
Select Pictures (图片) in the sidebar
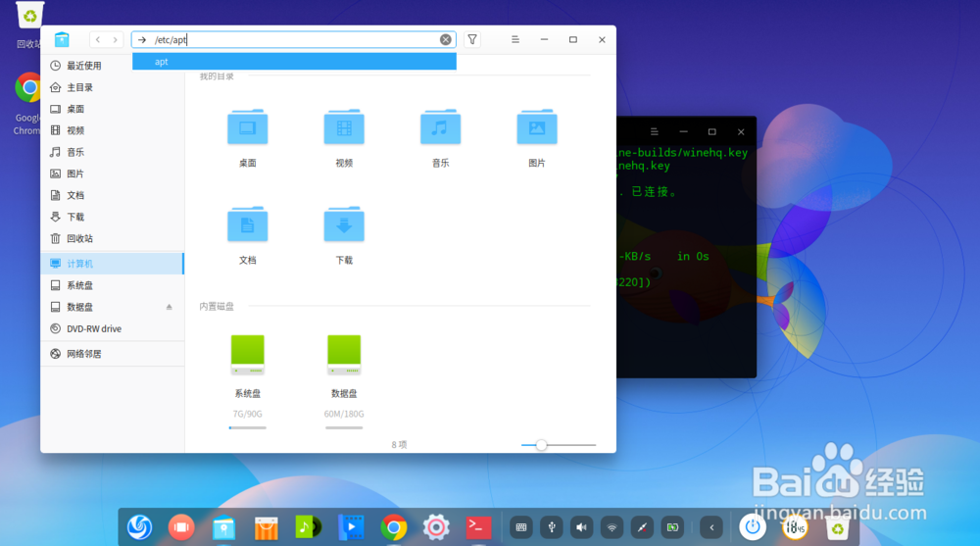coord(113,174)
